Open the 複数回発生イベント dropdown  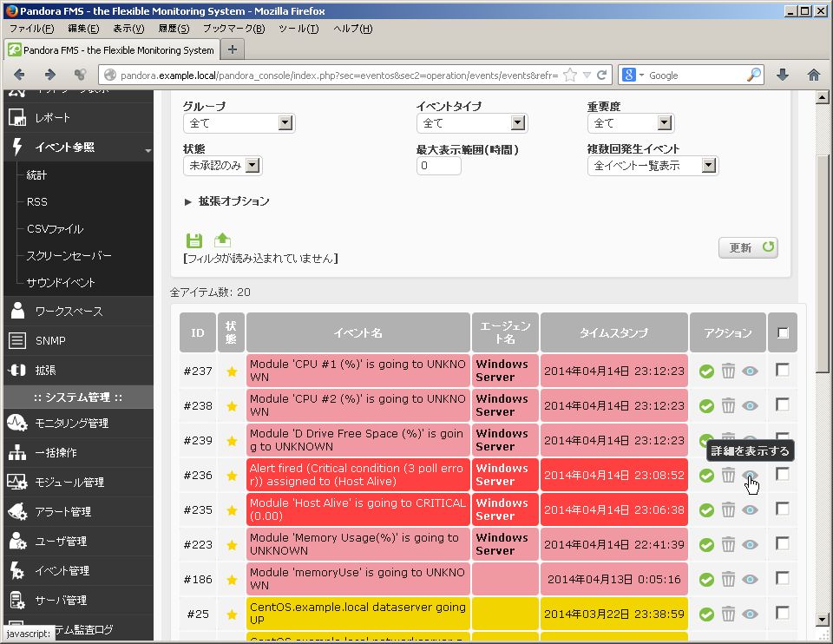[653, 166]
